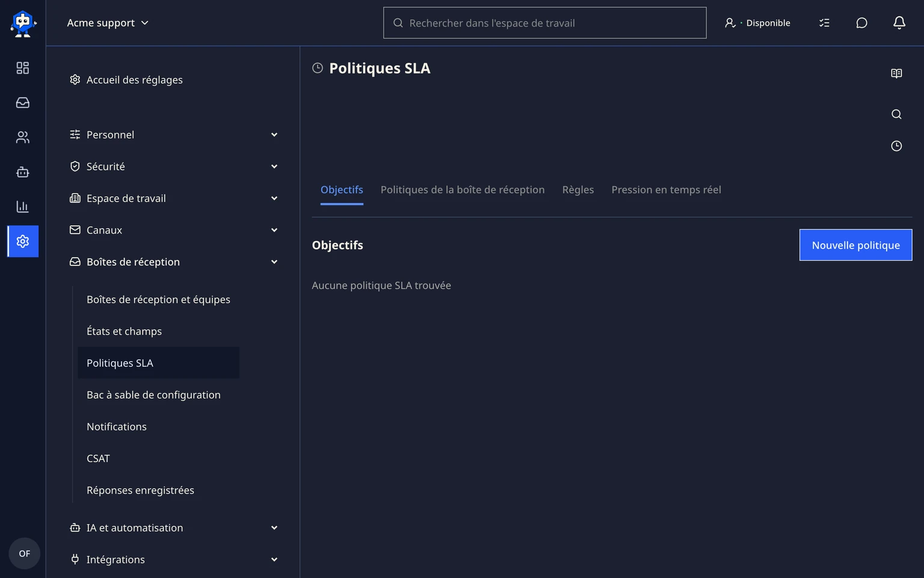
Task: Expand the Personnel section
Action: (174, 135)
